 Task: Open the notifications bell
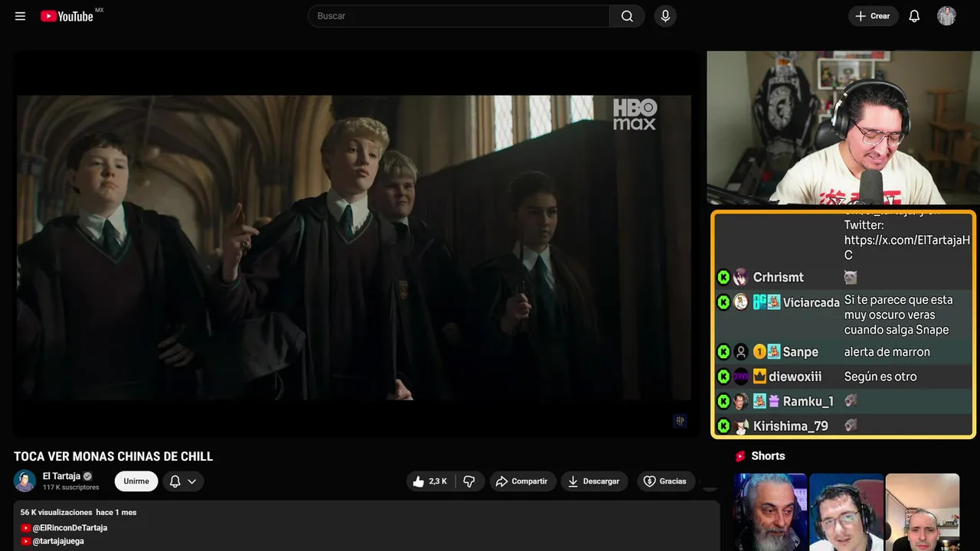coord(914,16)
